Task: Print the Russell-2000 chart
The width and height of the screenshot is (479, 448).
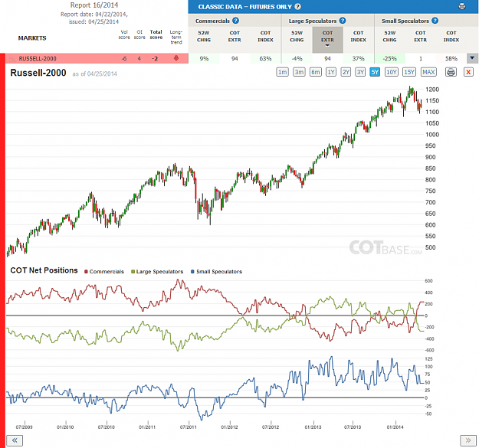Action: (451, 72)
